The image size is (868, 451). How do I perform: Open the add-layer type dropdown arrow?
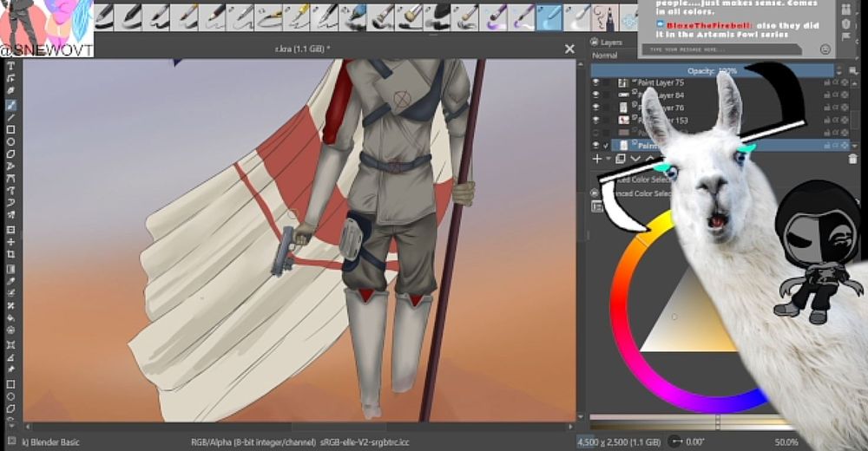pos(608,159)
